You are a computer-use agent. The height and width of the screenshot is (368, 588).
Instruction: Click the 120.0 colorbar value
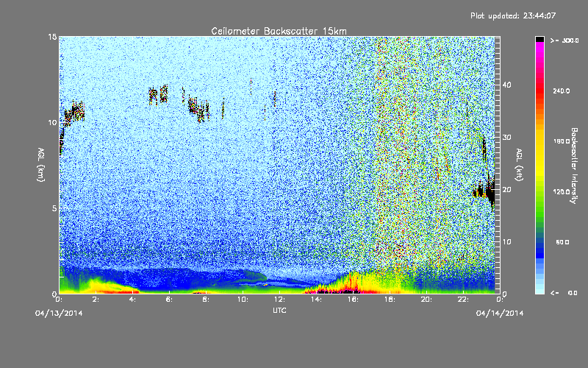click(562, 192)
